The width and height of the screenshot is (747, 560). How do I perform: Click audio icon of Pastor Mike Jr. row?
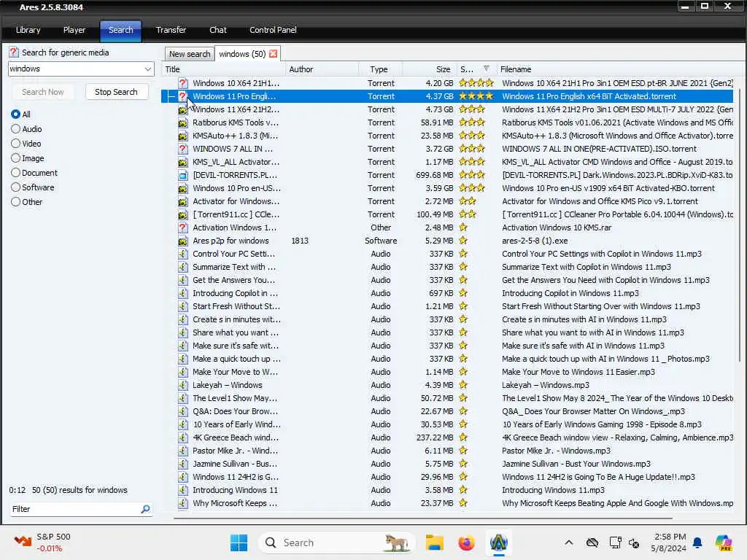click(182, 451)
